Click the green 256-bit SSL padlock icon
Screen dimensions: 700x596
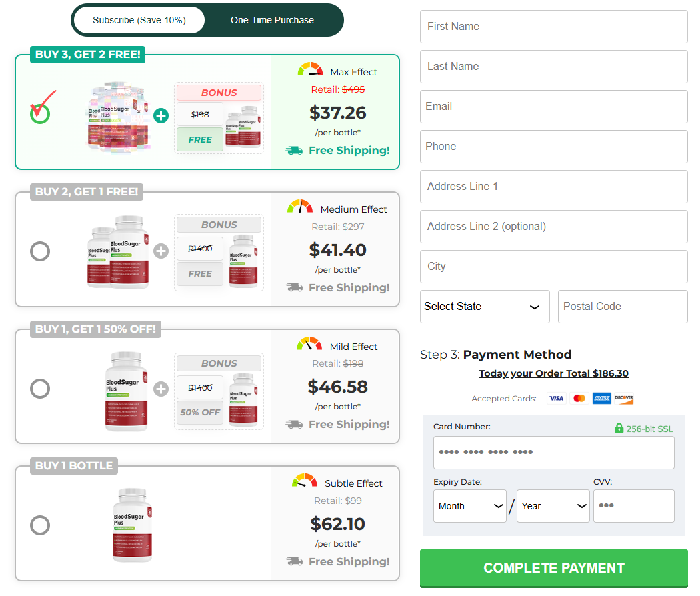point(619,428)
